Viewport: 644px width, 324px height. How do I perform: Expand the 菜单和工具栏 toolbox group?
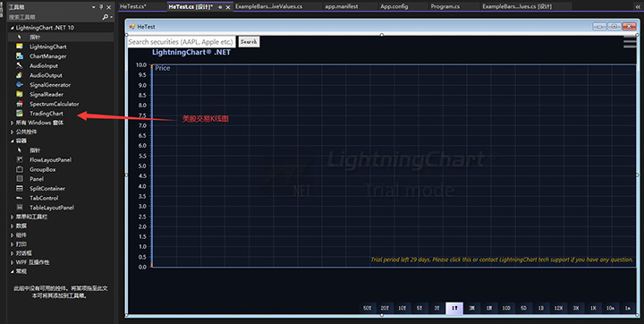(x=12, y=217)
